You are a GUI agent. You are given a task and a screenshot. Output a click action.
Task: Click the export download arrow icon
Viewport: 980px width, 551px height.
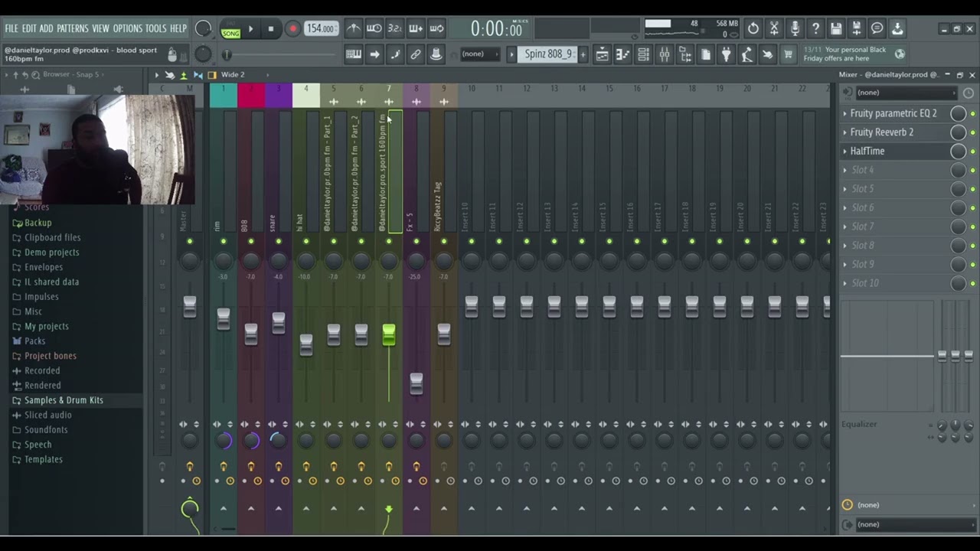coord(897,28)
